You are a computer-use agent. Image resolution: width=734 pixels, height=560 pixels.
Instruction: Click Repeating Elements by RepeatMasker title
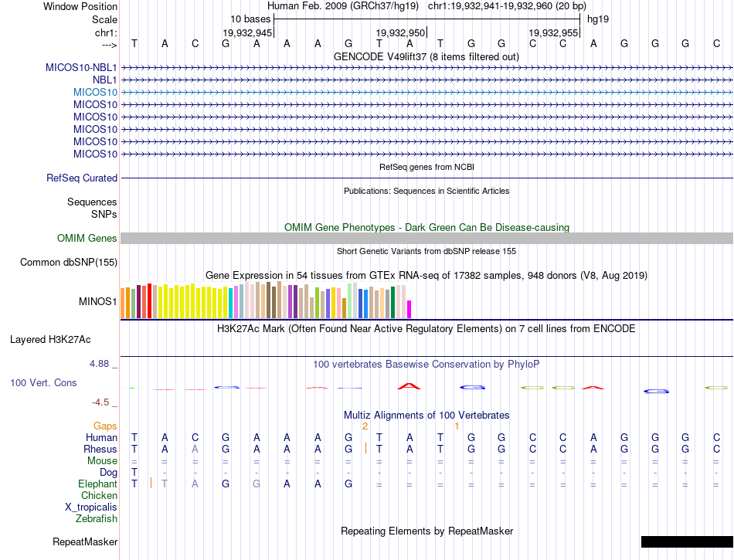click(427, 531)
